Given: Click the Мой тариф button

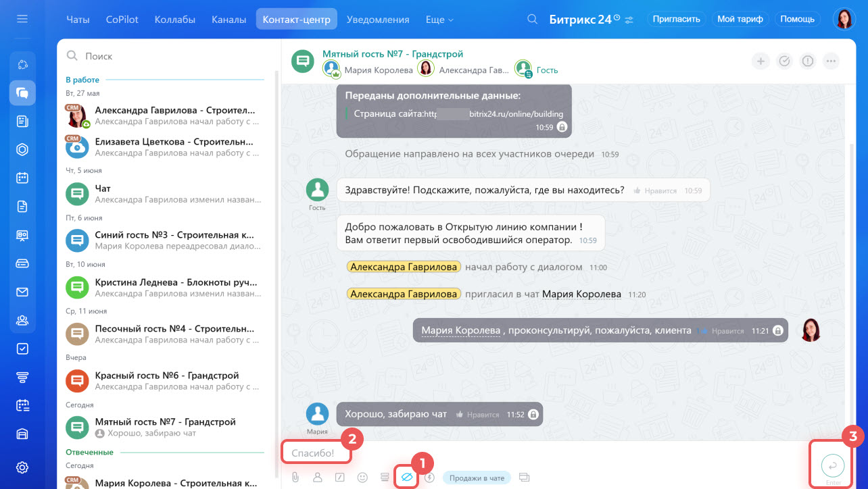Looking at the screenshot, I should tap(740, 19).
